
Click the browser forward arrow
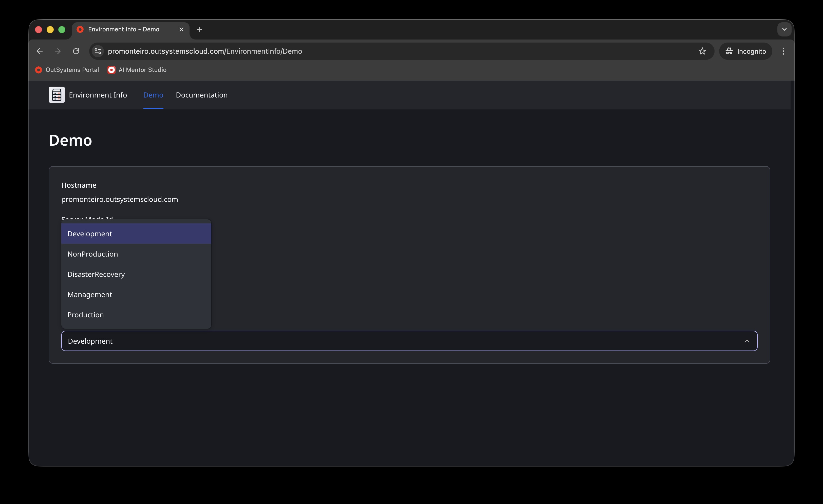[x=58, y=51]
